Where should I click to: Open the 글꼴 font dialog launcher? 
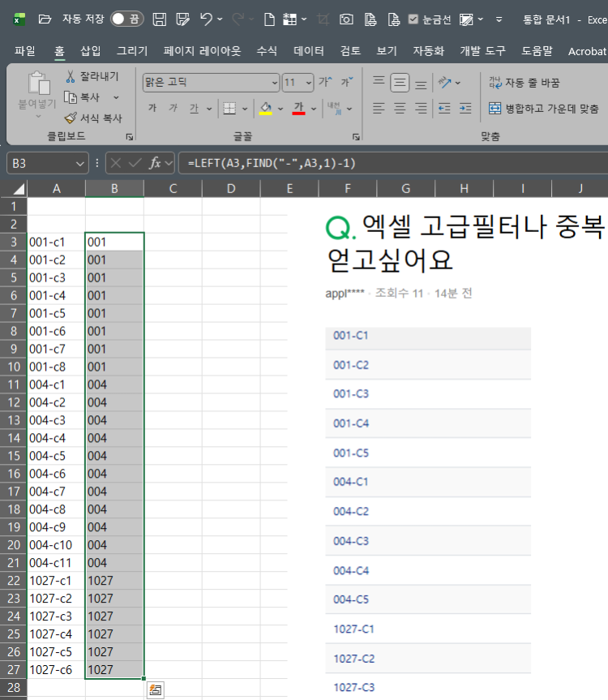356,137
